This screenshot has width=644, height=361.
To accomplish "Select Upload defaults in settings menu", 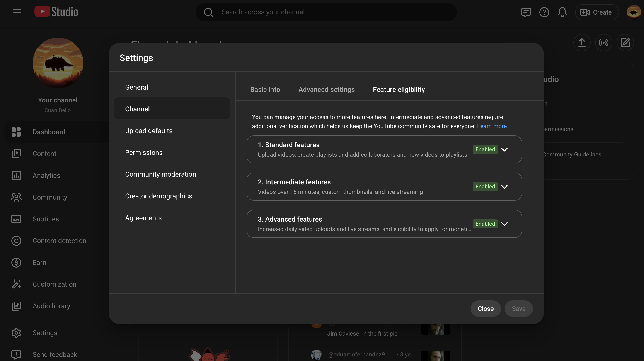I will tap(149, 131).
